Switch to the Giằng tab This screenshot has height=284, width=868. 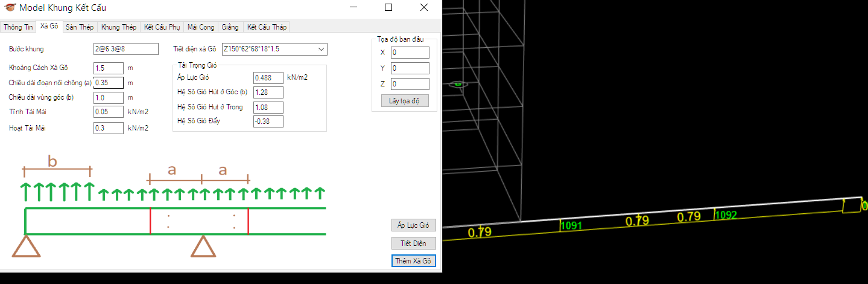[x=230, y=27]
